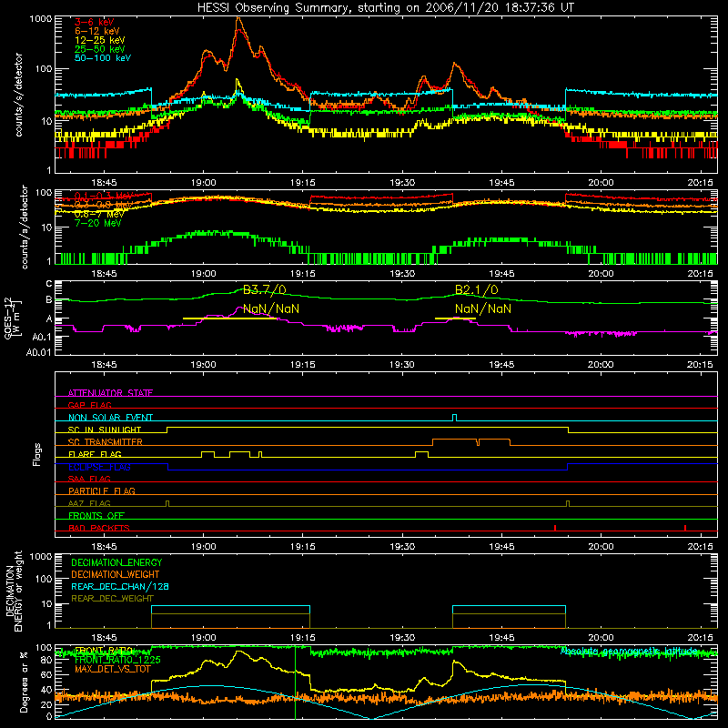The width and height of the screenshot is (728, 728).
Task: Click the DECIMATION_ENERGY legend label
Action: pyautogui.click(x=116, y=562)
